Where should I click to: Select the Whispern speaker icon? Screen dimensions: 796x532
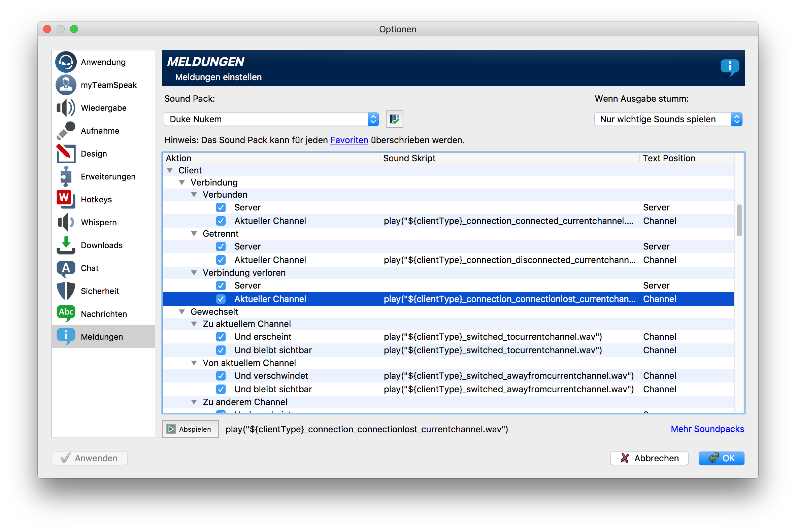coord(66,222)
